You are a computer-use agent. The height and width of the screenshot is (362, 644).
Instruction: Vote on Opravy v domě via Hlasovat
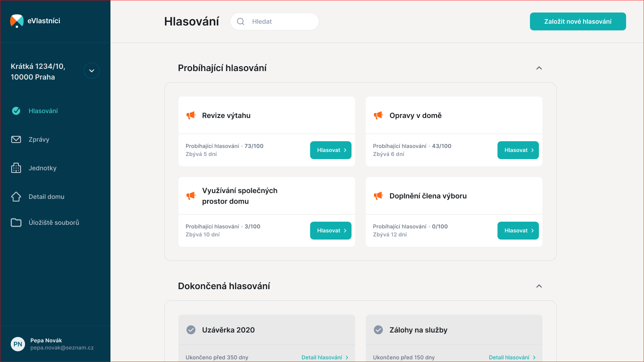[518, 150]
